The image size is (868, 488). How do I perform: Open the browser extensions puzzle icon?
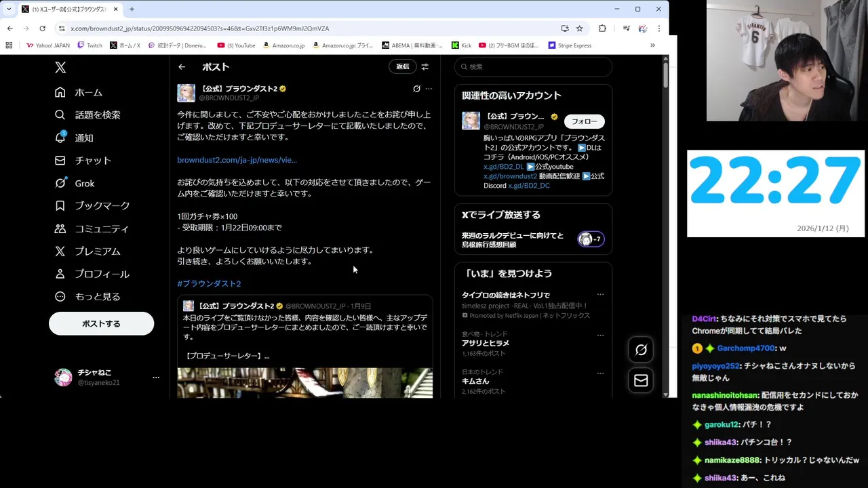tap(602, 28)
